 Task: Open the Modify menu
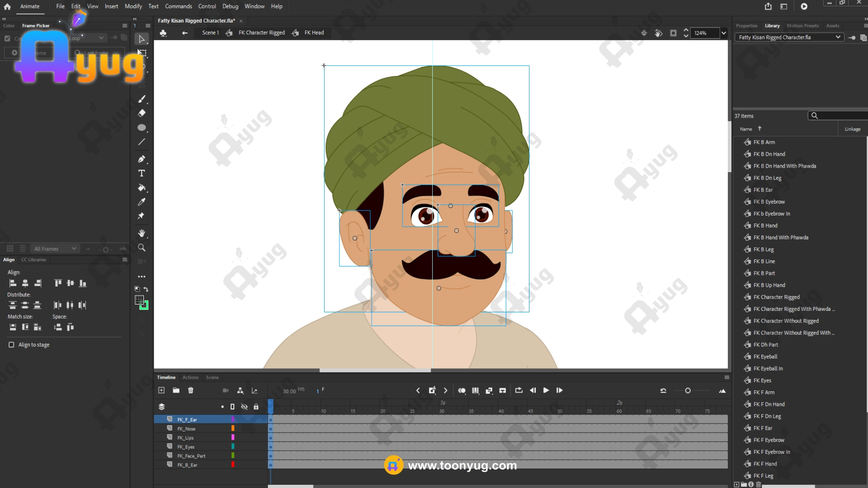pyautogui.click(x=133, y=6)
